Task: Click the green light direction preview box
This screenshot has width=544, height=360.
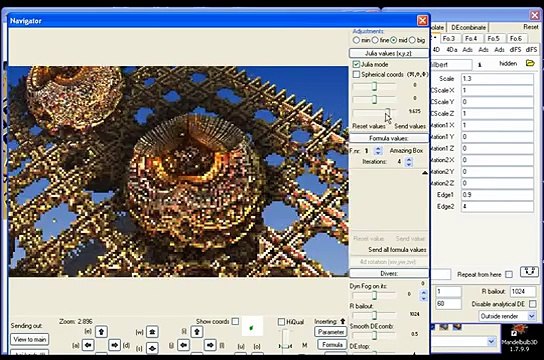Action: 252,327
